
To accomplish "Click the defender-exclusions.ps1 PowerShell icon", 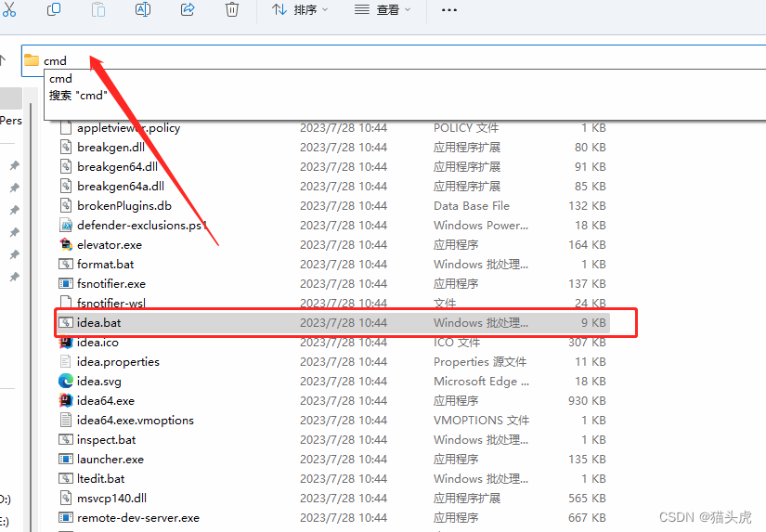I will pyautogui.click(x=66, y=226).
